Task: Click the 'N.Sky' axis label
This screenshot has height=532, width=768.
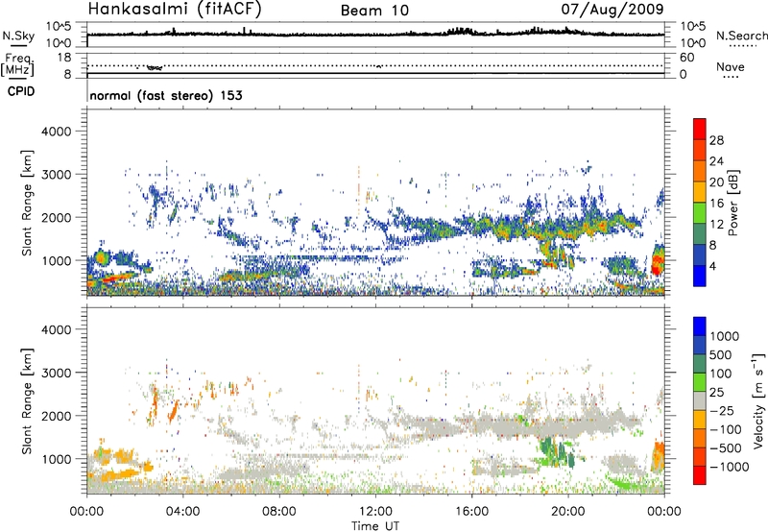Action: (x=18, y=36)
